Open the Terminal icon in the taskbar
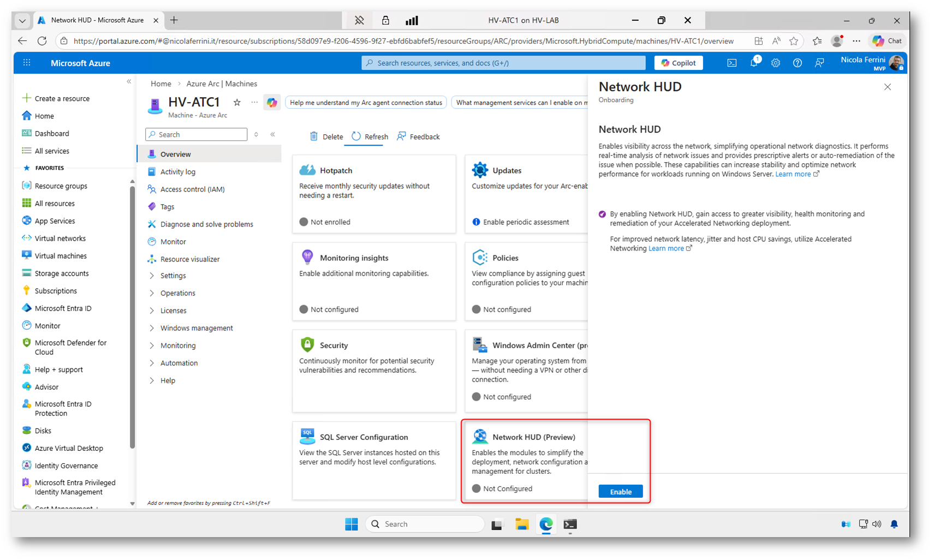 click(x=570, y=524)
